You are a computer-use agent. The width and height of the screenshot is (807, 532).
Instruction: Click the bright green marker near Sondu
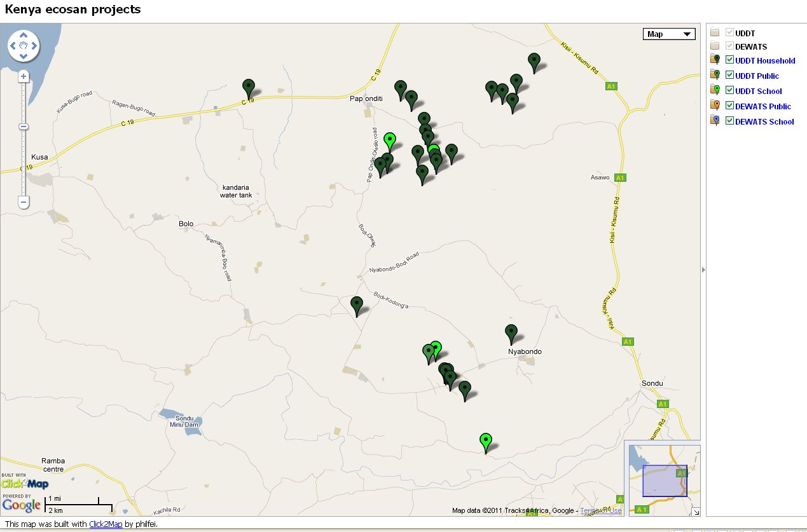[x=485, y=440]
